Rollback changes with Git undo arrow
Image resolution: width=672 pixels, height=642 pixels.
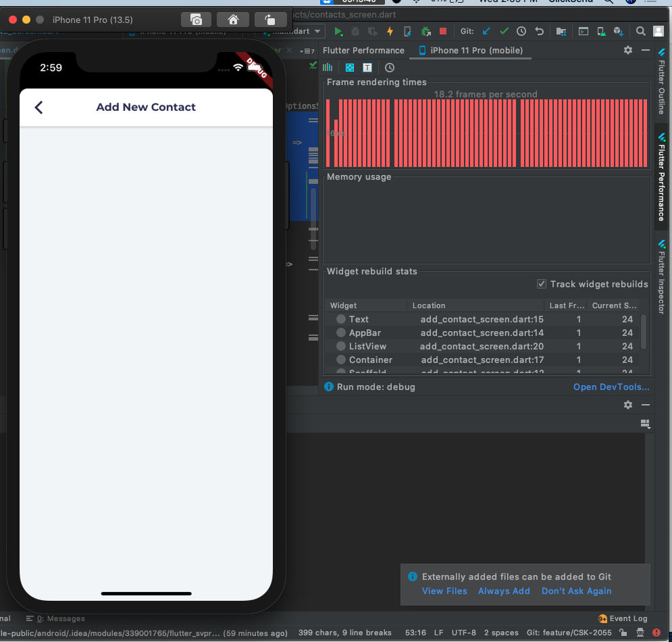(539, 31)
